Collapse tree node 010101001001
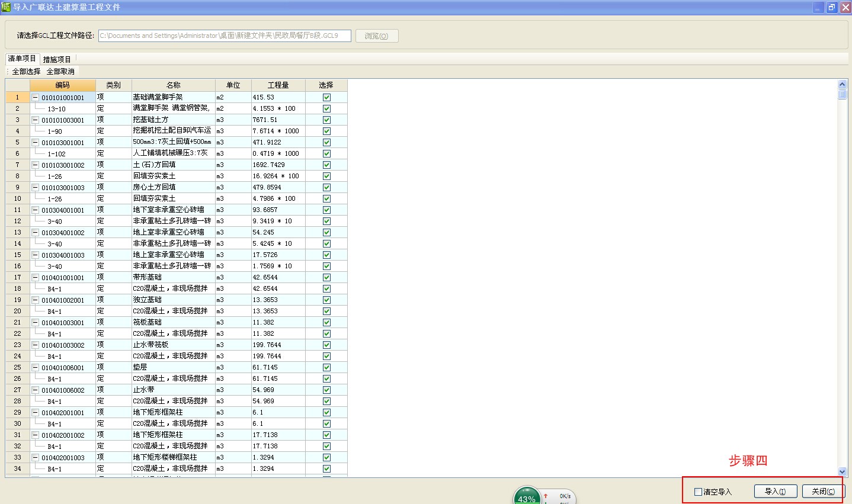852x504 pixels. point(36,97)
